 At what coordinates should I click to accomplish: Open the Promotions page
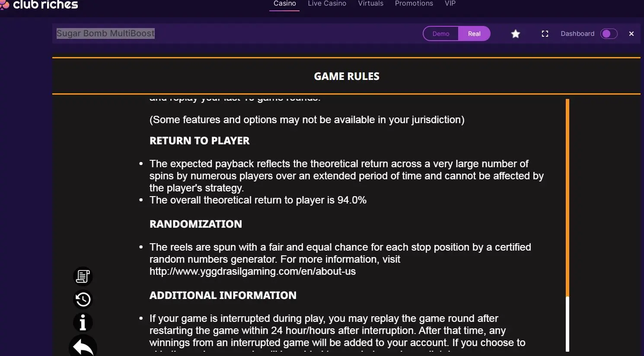[x=414, y=4]
